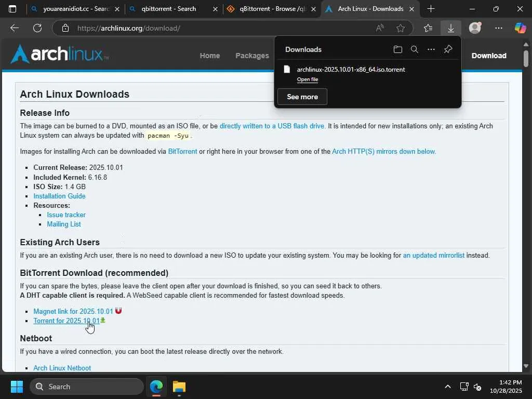Open the updated mirrorlist link
The width and height of the screenshot is (532, 399).
434,255
